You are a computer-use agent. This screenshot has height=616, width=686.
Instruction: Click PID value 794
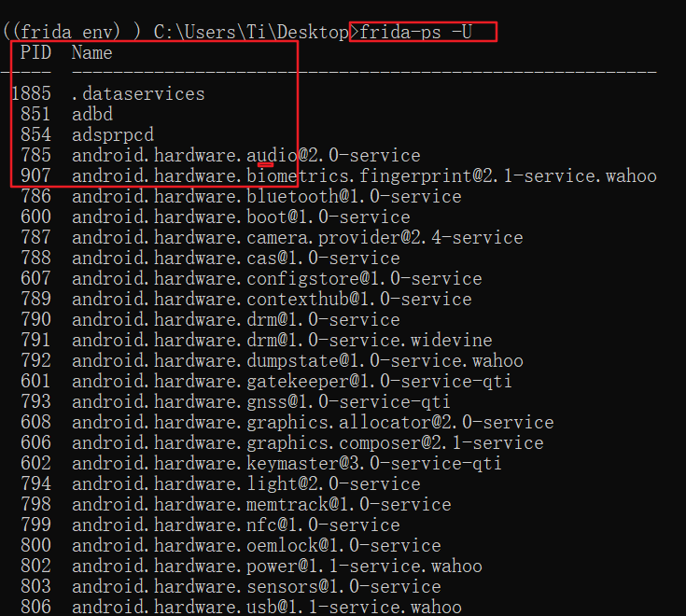(35, 483)
